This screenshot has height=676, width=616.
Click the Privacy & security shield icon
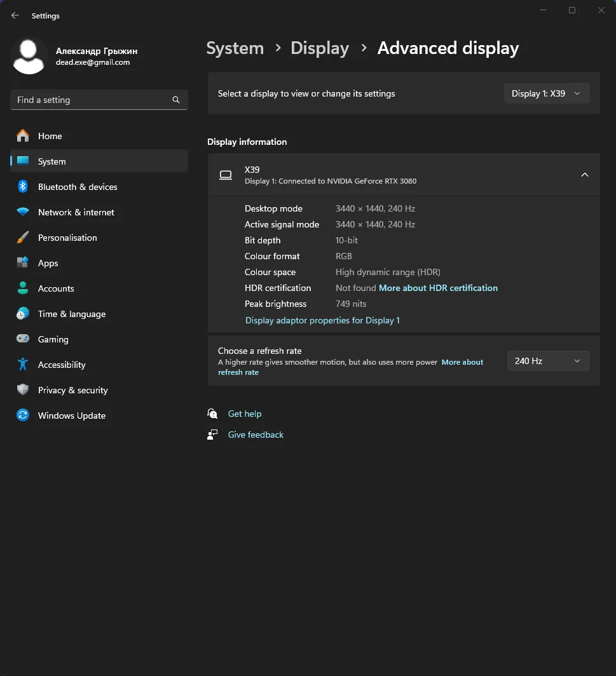tap(23, 390)
